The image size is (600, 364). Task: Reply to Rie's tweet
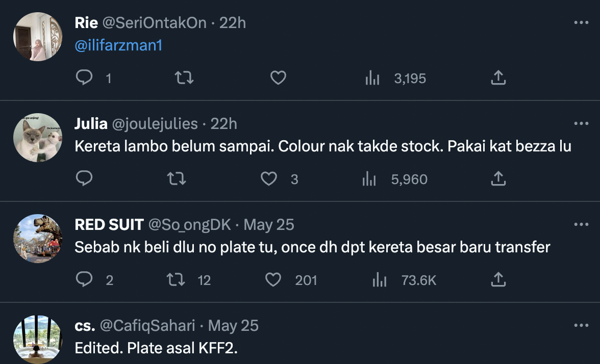pyautogui.click(x=84, y=78)
